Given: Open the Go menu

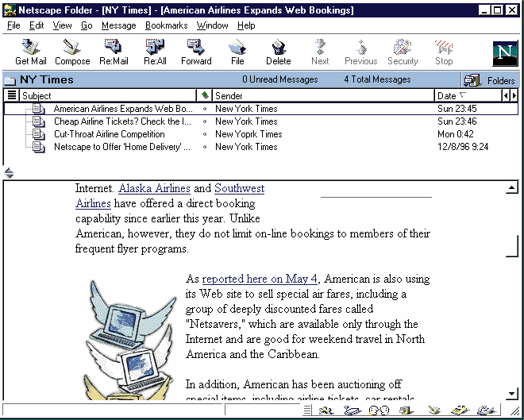Looking at the screenshot, I should [x=87, y=25].
